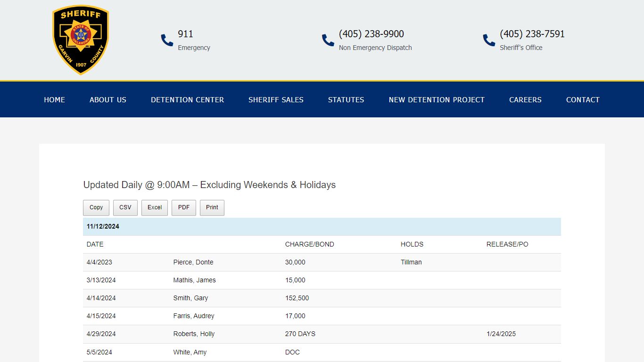Viewport: 644px width, 362px height.
Task: Click the phone icon beside Non Emergency Dispatch
Action: click(x=328, y=40)
